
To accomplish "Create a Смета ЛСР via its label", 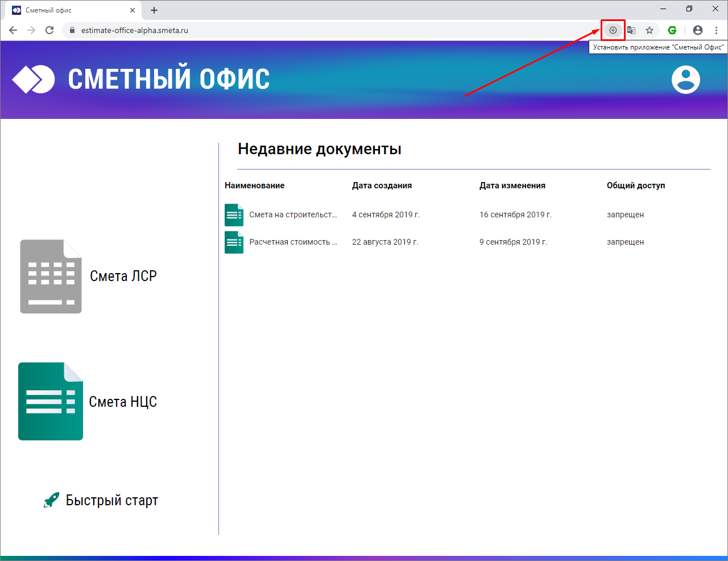I will (123, 276).
